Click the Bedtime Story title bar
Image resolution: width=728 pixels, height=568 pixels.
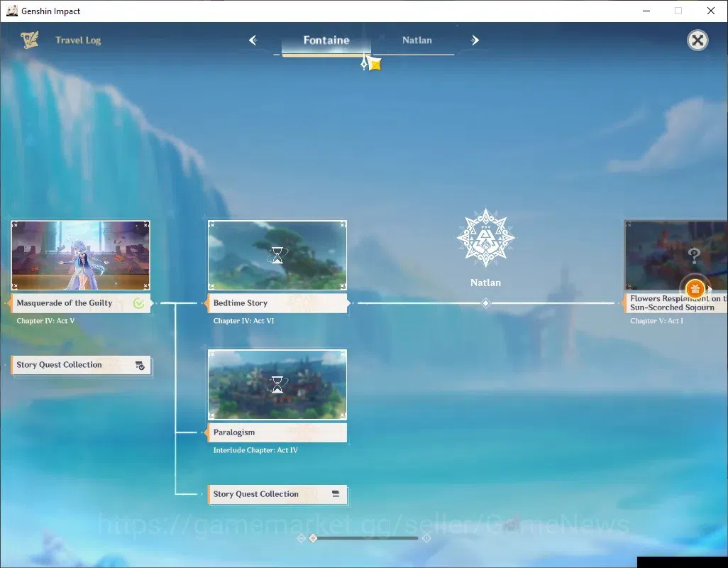click(277, 303)
